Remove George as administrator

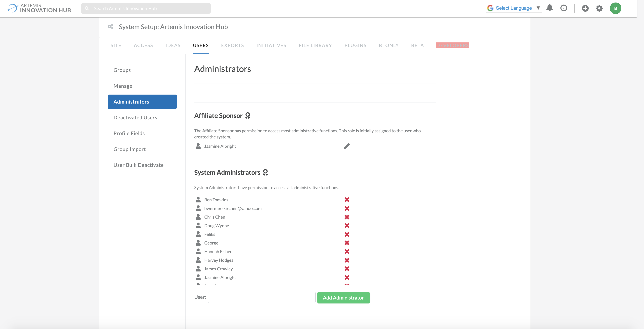click(347, 243)
